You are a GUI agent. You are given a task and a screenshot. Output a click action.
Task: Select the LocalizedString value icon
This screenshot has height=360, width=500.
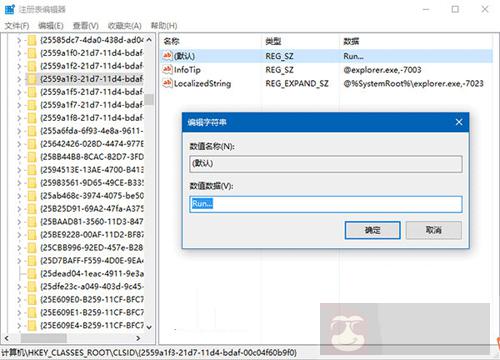(x=167, y=83)
